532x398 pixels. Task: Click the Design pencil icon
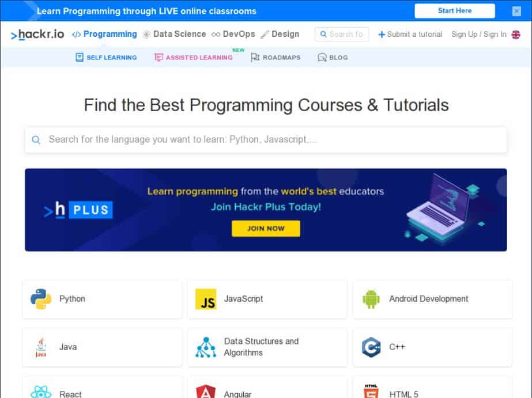pos(265,34)
